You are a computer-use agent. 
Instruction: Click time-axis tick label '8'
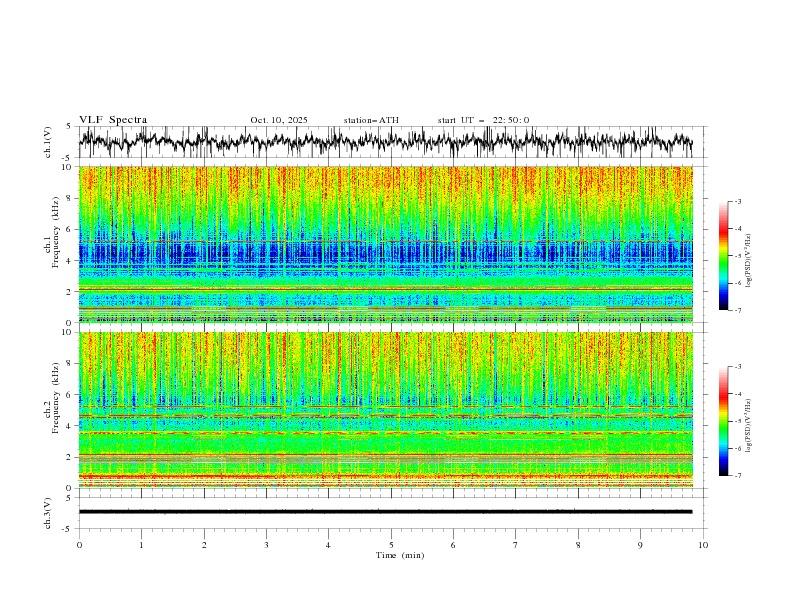pyautogui.click(x=578, y=545)
